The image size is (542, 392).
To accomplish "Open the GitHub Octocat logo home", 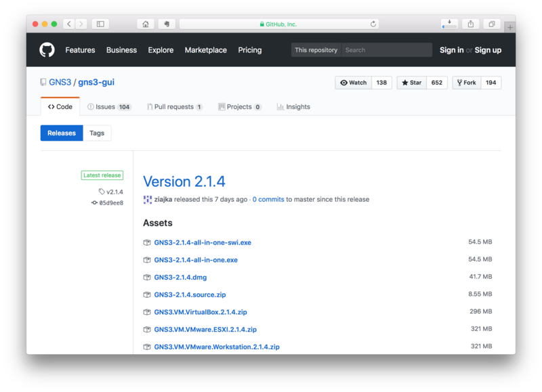I will click(47, 49).
